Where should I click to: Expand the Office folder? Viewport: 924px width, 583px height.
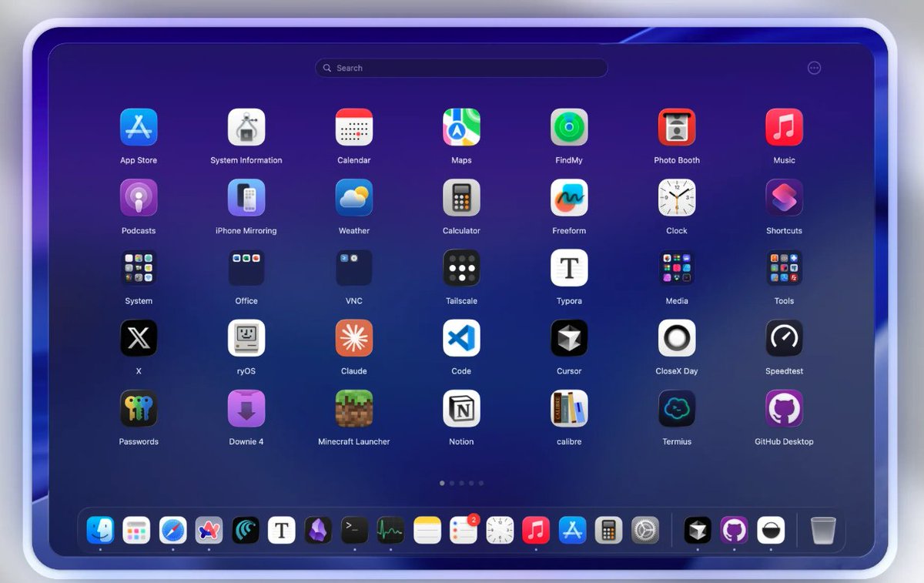pos(246,268)
